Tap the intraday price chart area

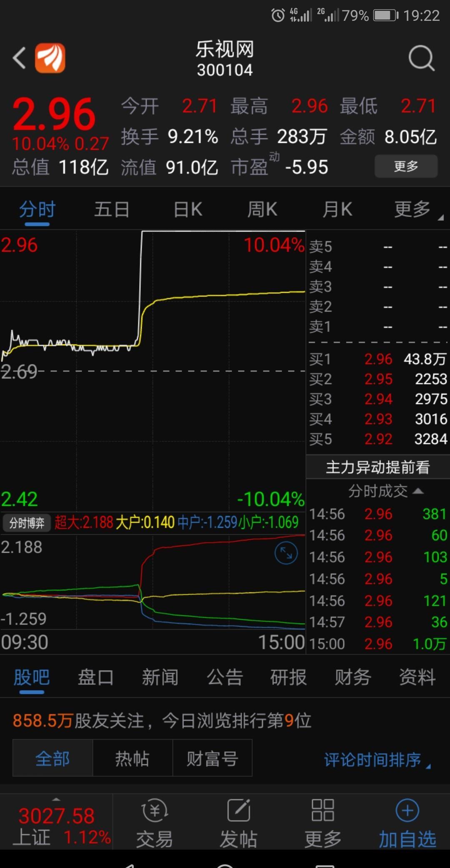[152, 371]
